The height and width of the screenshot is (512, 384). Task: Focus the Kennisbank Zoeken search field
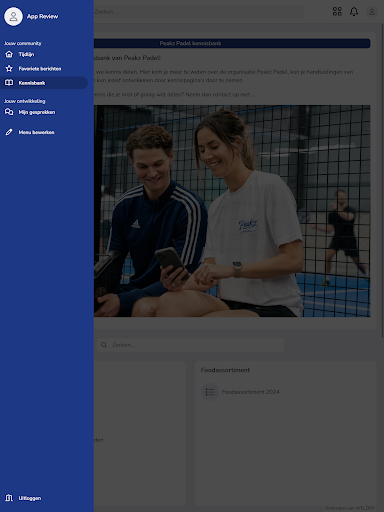[x=190, y=345]
